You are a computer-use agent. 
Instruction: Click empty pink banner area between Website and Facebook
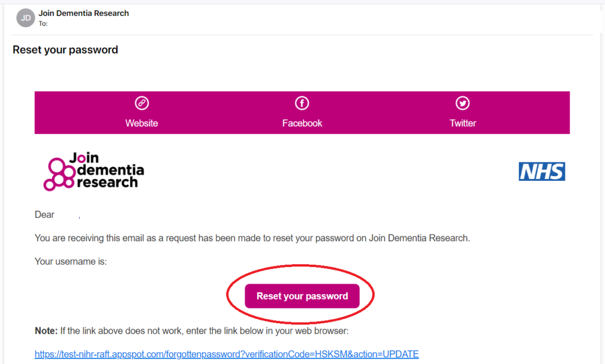click(222, 112)
